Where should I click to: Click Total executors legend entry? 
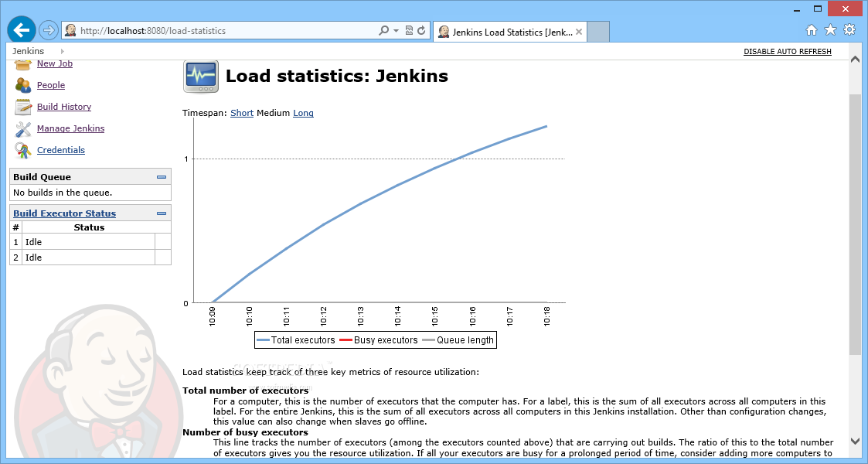pyautogui.click(x=296, y=340)
